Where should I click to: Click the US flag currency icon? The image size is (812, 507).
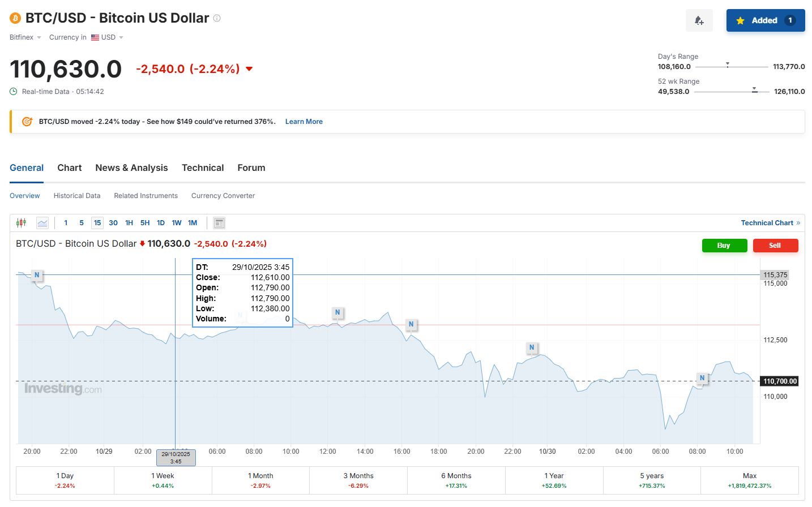(x=95, y=37)
